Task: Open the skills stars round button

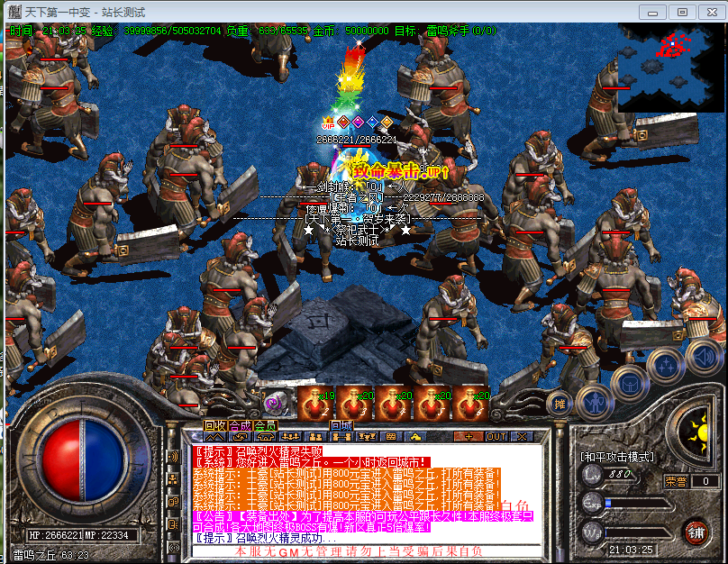Action: (667, 367)
